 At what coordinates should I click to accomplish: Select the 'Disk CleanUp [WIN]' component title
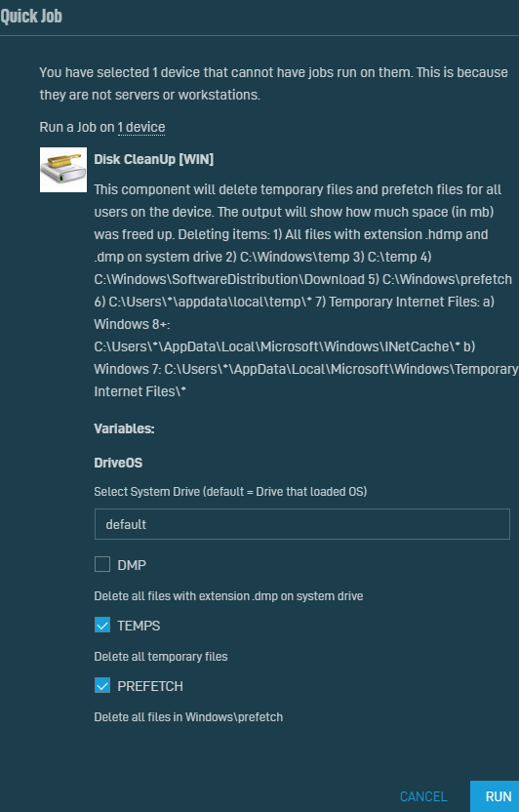[x=154, y=159]
